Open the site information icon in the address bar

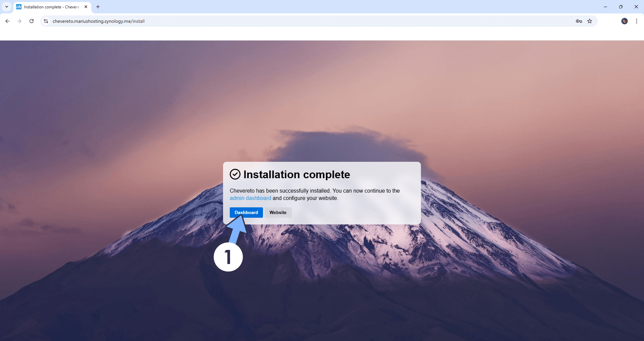tap(46, 21)
